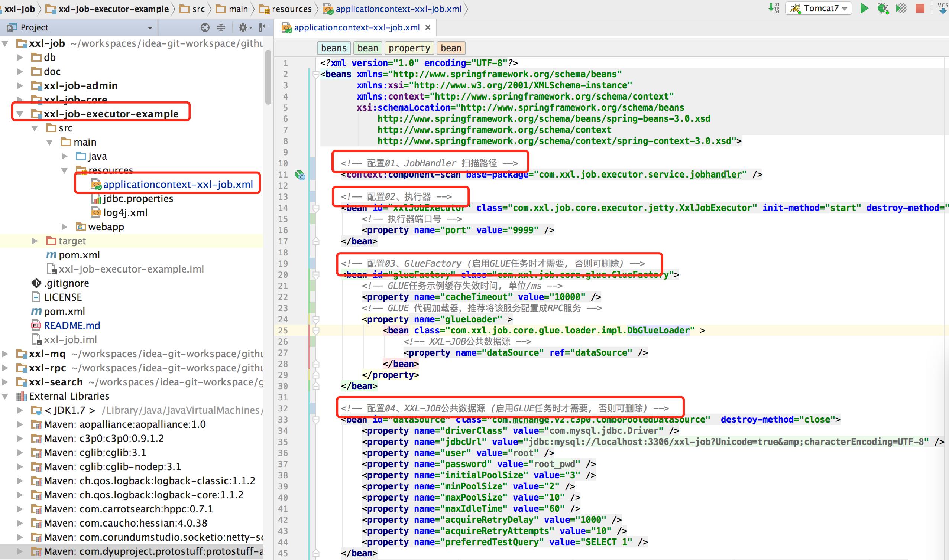This screenshot has height=560, width=949.
Task: Click the Spring bean gutter icon on line 11
Action: (x=300, y=175)
